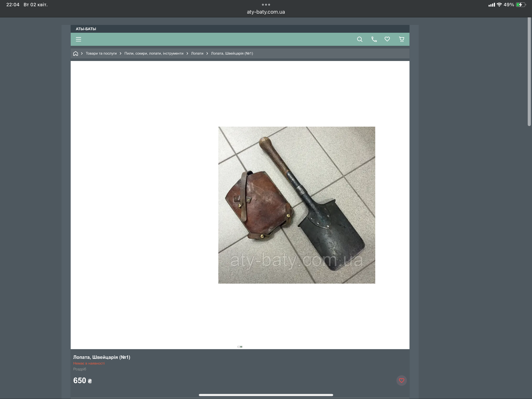Tap the phone contact icon
The width and height of the screenshot is (532, 399).
tap(374, 39)
